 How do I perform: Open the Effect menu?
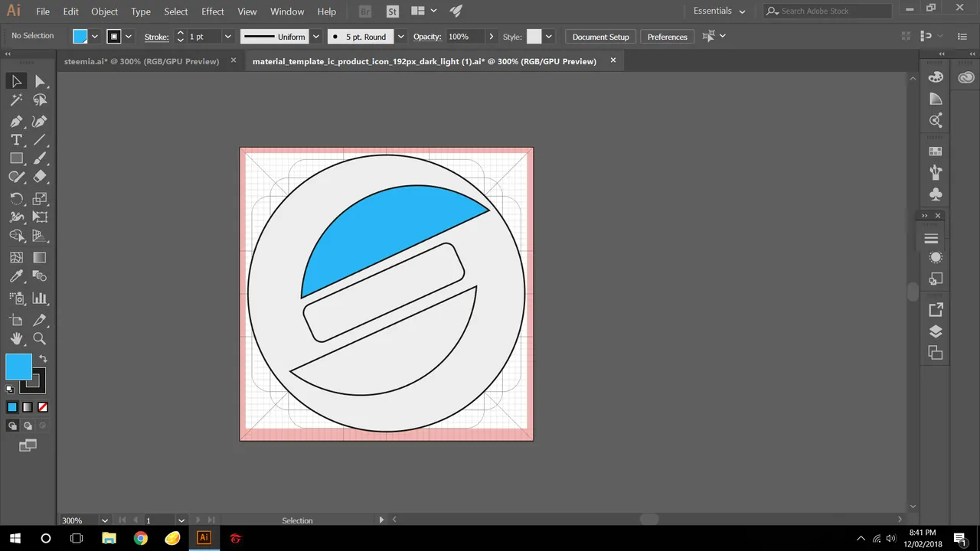point(213,11)
